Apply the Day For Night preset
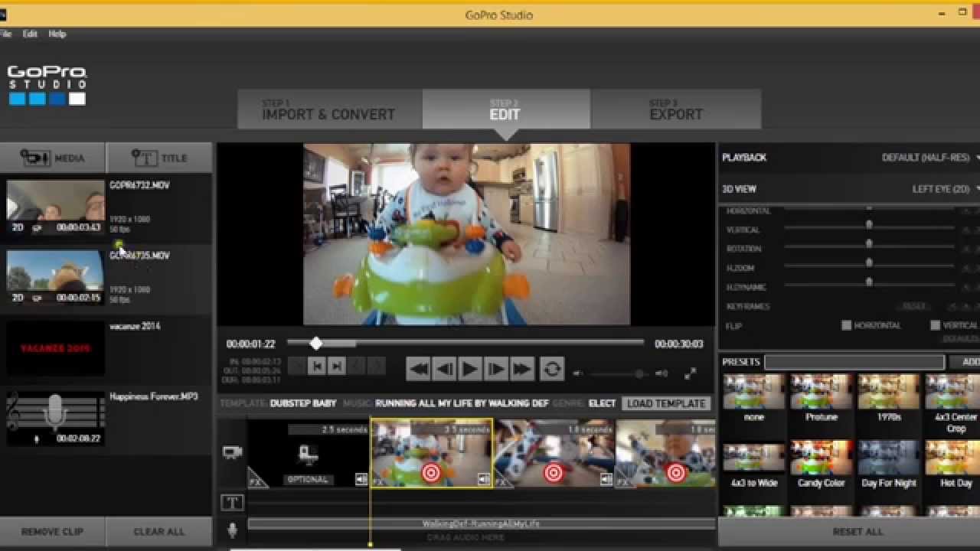The height and width of the screenshot is (551, 980). [888, 465]
